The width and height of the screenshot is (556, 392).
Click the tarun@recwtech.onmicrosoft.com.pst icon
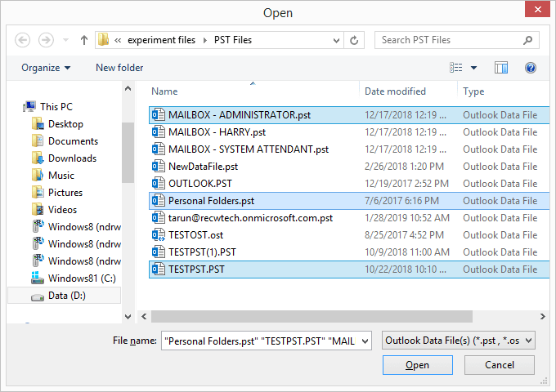point(159,218)
